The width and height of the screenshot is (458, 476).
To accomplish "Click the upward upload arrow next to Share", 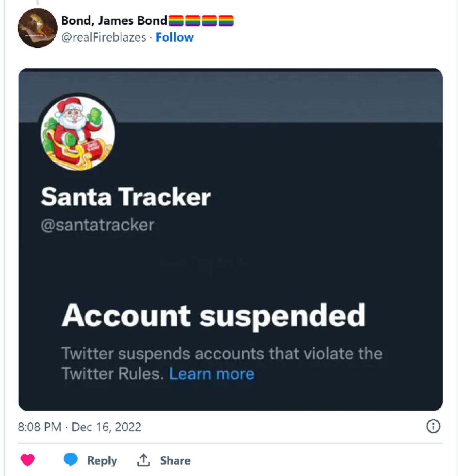I will tap(143, 460).
